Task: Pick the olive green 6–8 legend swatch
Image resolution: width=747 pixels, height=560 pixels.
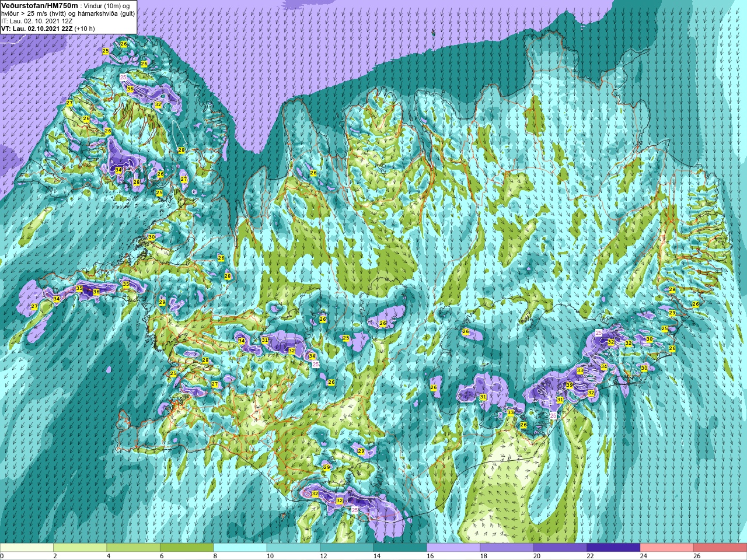Action: click(187, 548)
